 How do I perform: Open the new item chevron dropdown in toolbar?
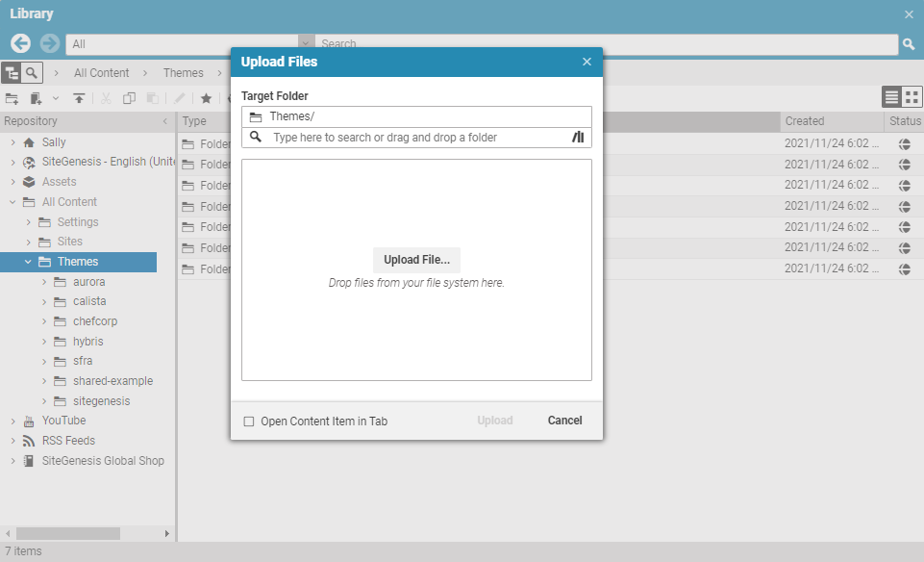[x=55, y=97]
